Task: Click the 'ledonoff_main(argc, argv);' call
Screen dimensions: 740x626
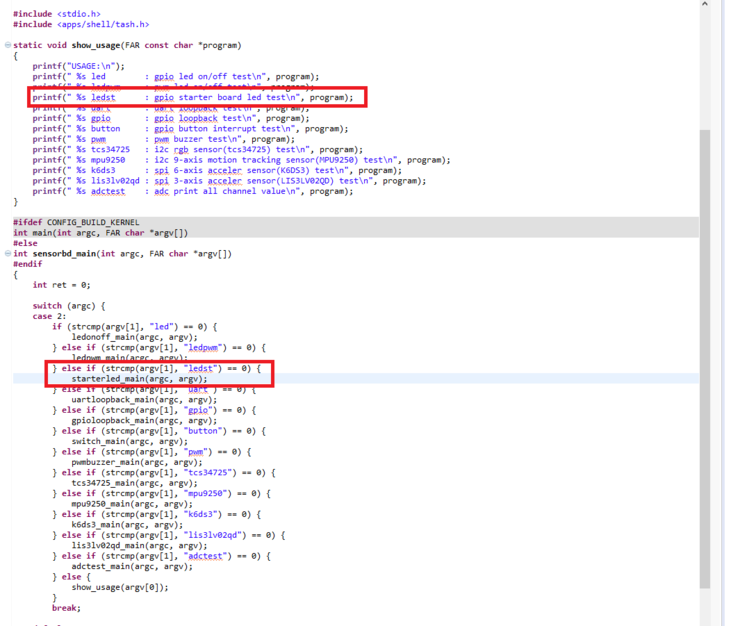Action: (x=135, y=337)
